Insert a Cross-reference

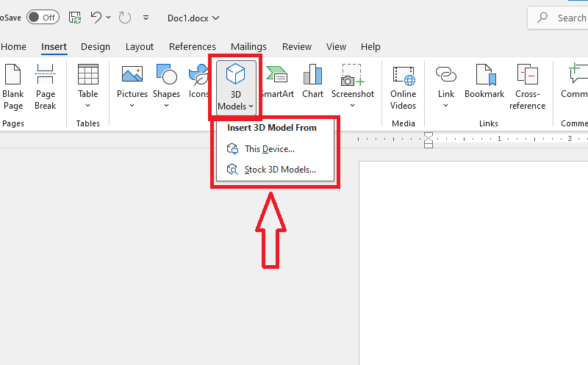(x=527, y=87)
